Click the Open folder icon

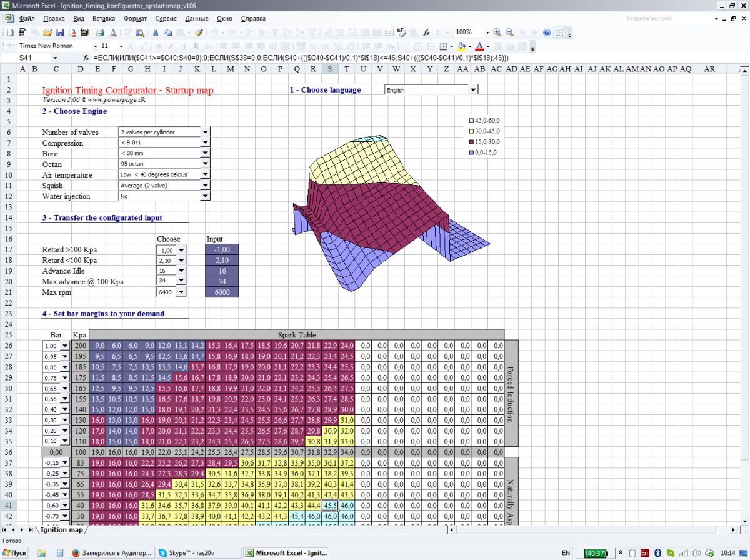pos(46,32)
